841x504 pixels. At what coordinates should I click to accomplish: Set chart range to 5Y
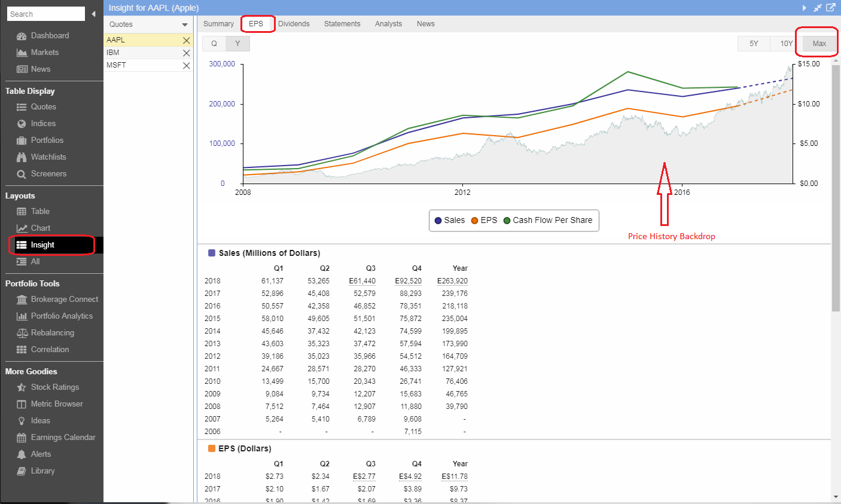pos(754,44)
